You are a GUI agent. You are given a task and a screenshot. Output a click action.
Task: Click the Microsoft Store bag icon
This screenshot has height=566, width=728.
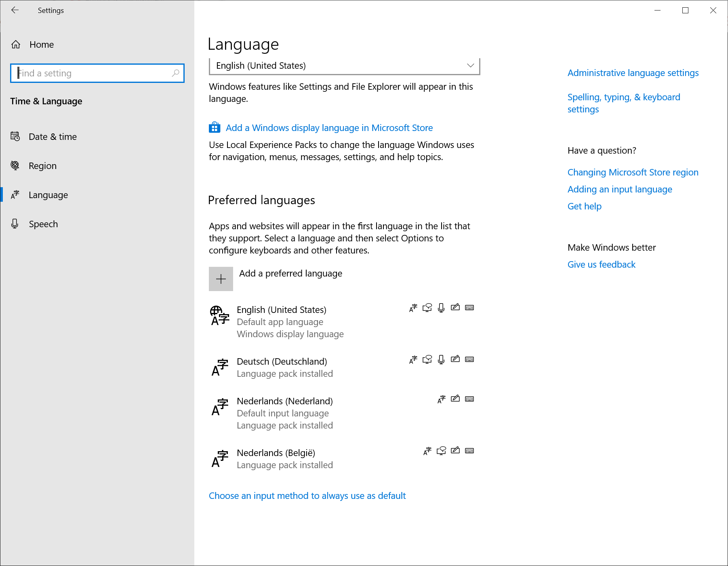point(215,127)
